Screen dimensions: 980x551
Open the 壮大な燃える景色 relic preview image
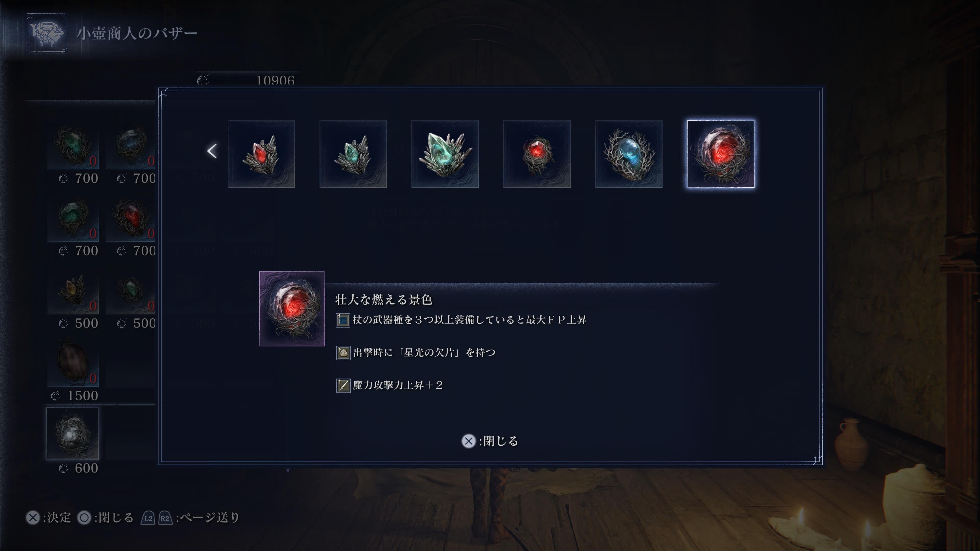(292, 309)
